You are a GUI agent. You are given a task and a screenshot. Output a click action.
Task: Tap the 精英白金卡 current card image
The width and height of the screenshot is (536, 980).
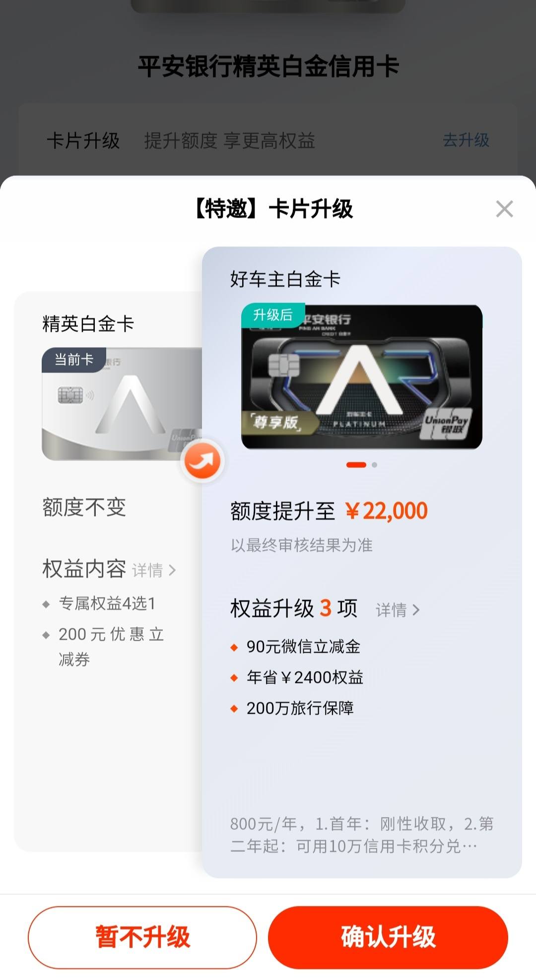point(122,404)
